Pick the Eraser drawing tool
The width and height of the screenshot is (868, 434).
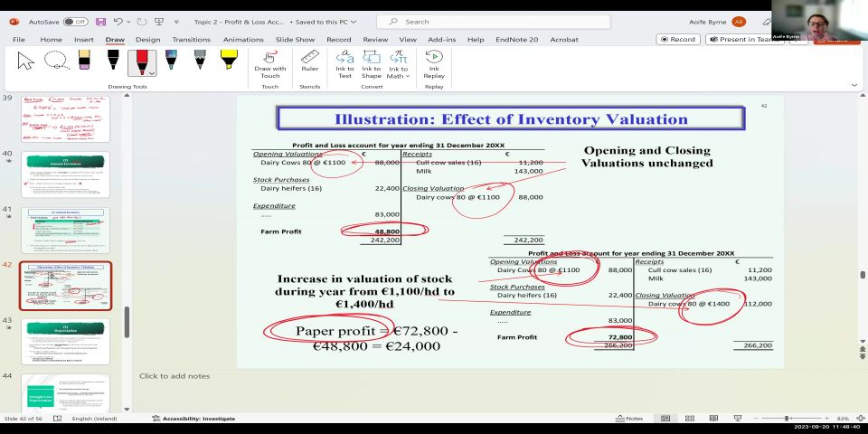click(x=84, y=61)
